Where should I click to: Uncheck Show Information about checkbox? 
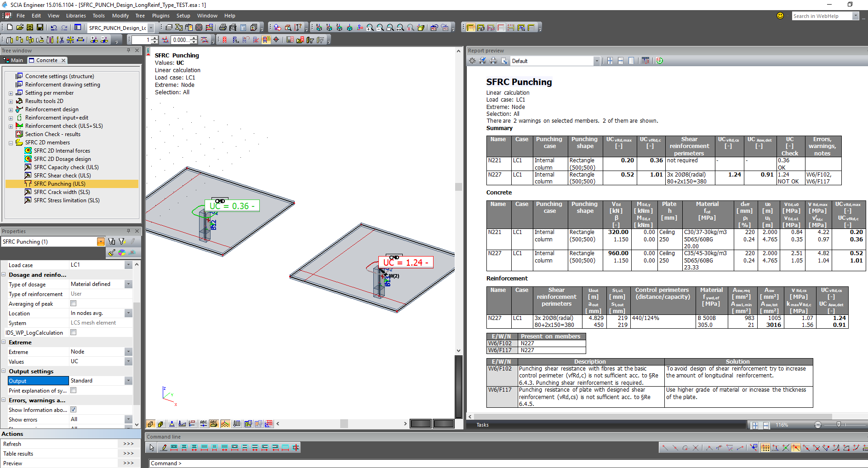[x=74, y=410]
